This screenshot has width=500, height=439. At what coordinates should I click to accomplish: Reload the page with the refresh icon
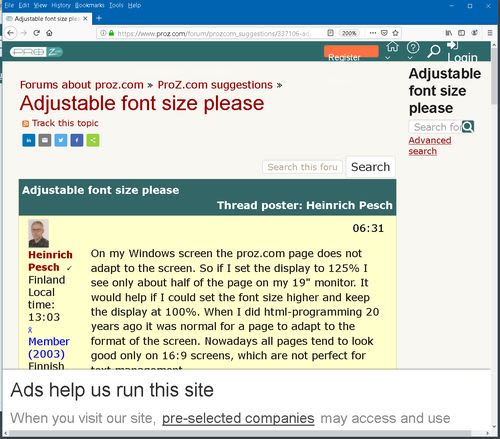[x=36, y=33]
